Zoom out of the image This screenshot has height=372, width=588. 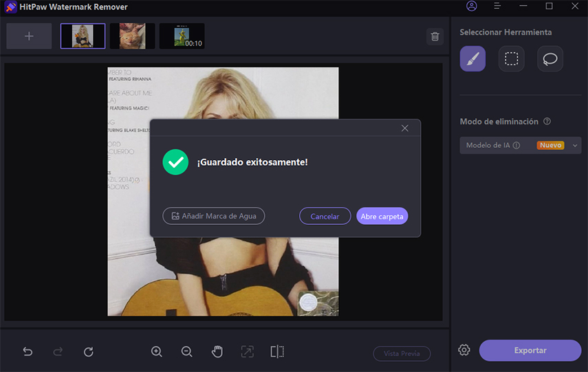187,351
